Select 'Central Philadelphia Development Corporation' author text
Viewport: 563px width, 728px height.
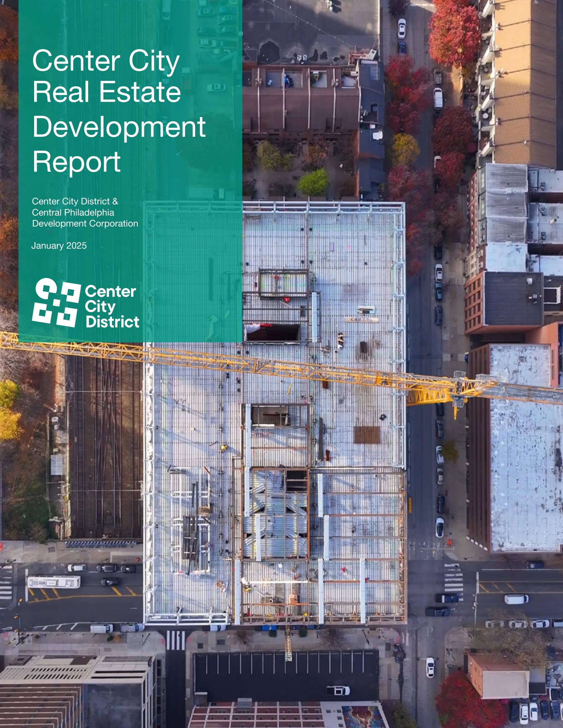85,218
